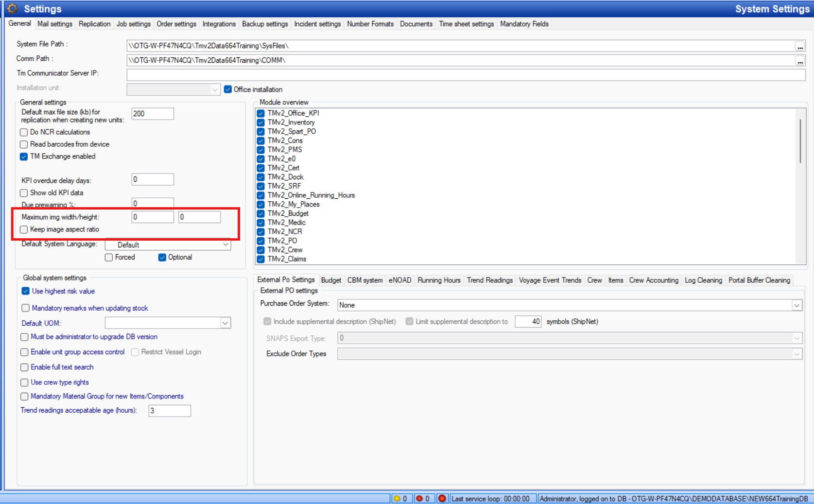This screenshot has height=504, width=814.
Task: Click the yellow warning counter in status bar
Action: click(x=401, y=498)
